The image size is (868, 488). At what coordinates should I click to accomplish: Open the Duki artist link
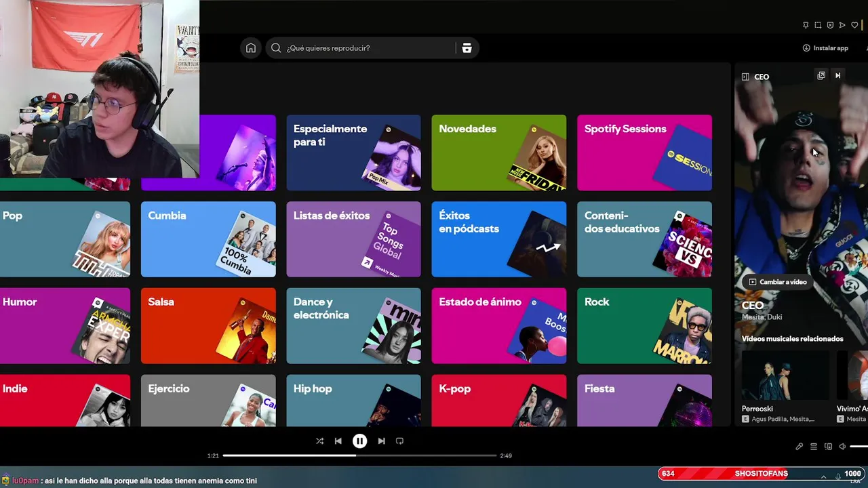[x=774, y=317]
